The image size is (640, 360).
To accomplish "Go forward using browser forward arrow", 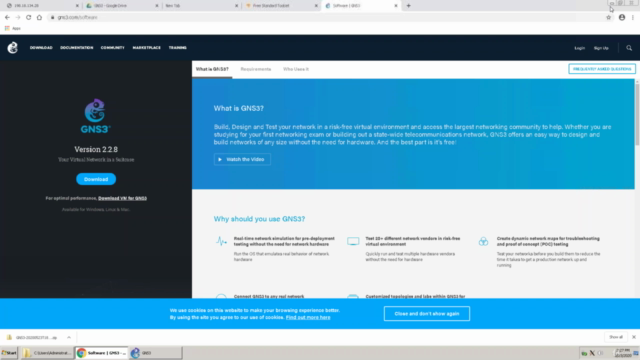I will click(18, 17).
